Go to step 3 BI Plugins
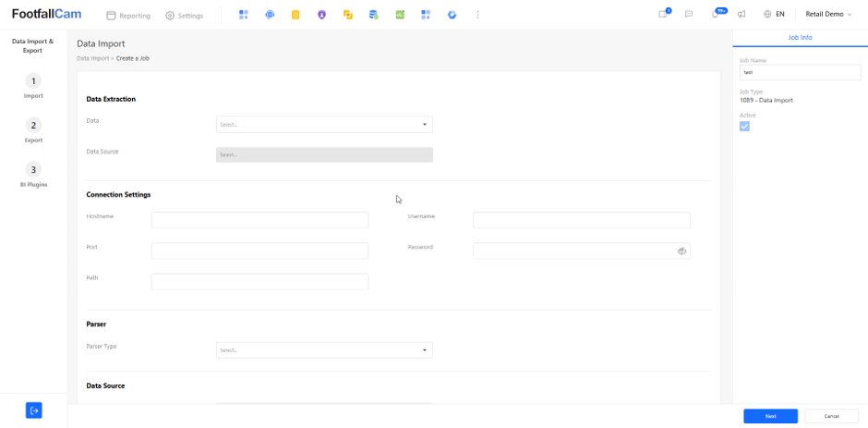This screenshot has width=868, height=428. pyautogui.click(x=33, y=176)
